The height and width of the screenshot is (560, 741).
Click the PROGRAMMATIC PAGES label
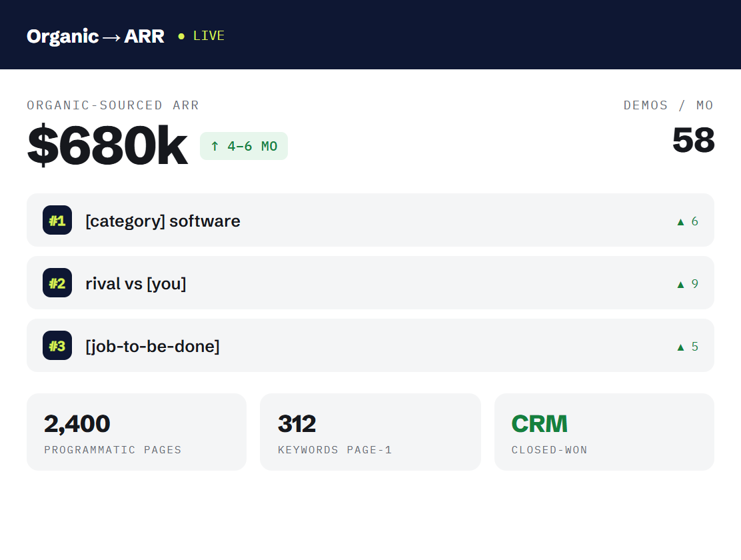(113, 450)
